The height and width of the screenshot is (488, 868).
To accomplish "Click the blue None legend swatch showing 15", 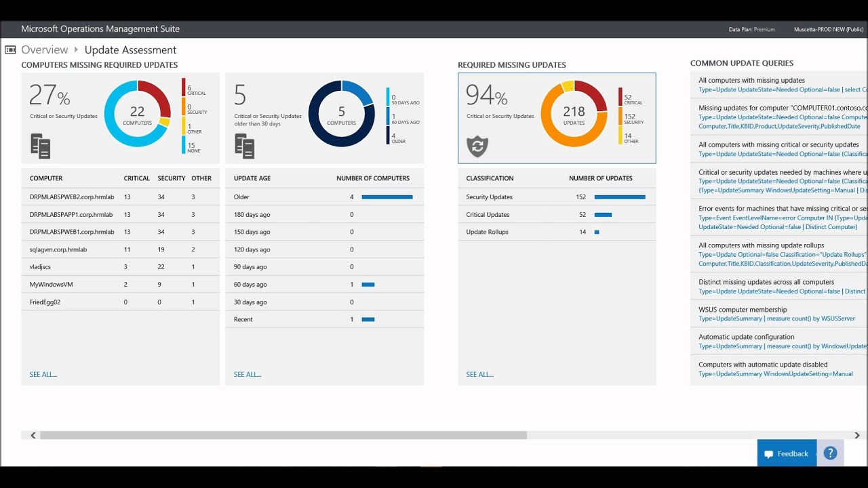I will [183, 144].
